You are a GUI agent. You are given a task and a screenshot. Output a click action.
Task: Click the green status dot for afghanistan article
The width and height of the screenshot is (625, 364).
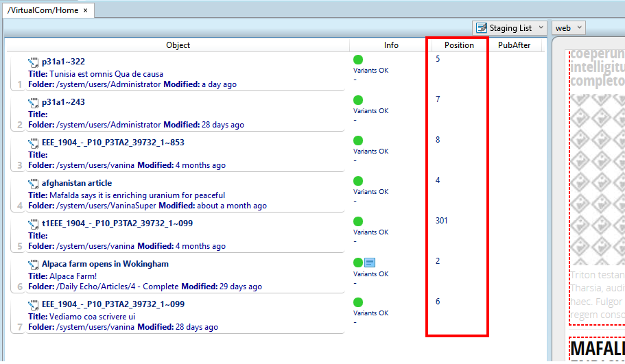click(x=358, y=181)
